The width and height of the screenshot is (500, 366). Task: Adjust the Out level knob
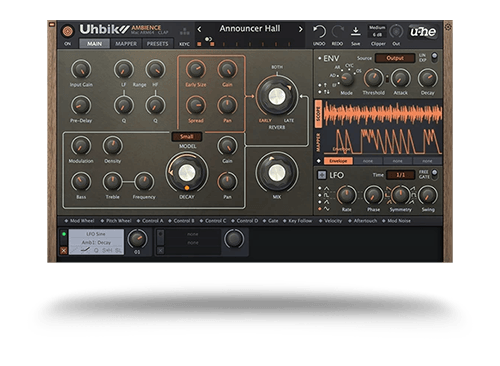(x=396, y=32)
